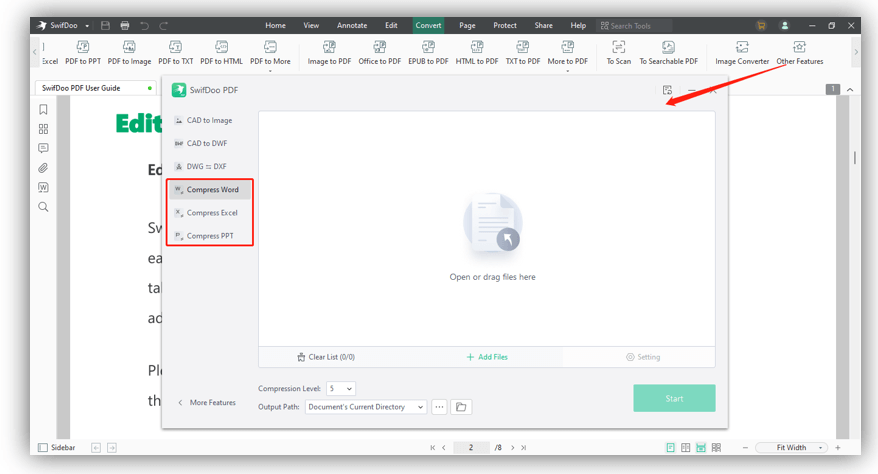
Task: Expand the PDF to More tool
Action: click(270, 54)
